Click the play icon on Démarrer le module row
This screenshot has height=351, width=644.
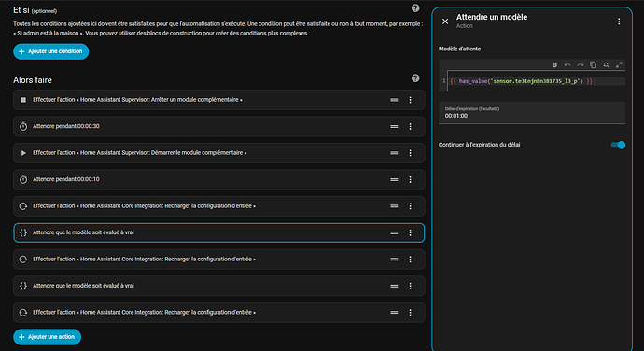23,153
